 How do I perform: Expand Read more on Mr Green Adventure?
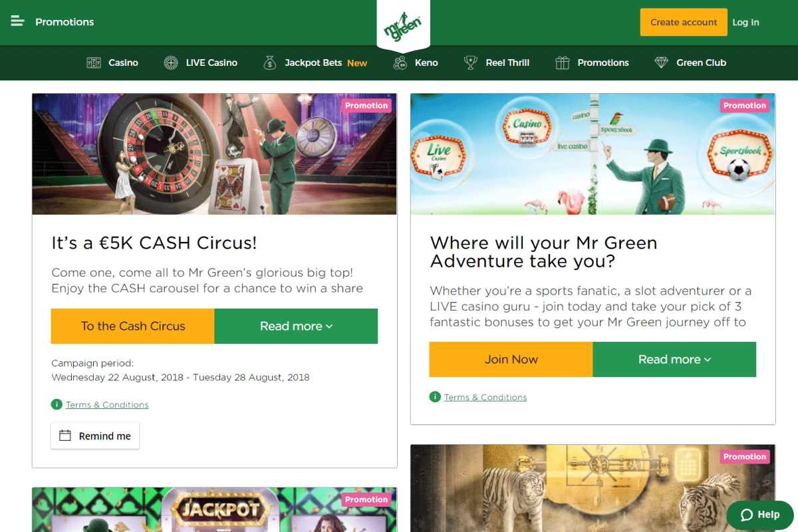click(674, 359)
